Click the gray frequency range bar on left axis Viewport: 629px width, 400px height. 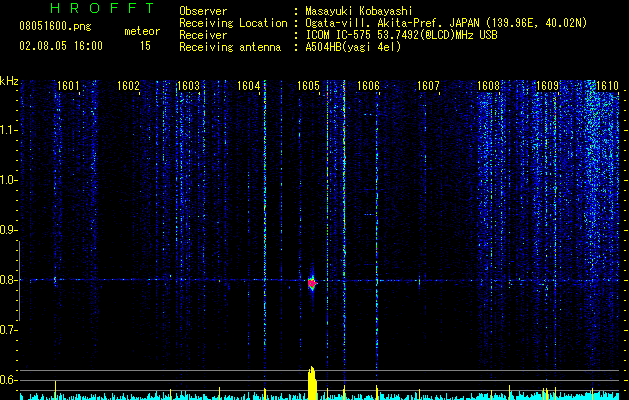19,280
